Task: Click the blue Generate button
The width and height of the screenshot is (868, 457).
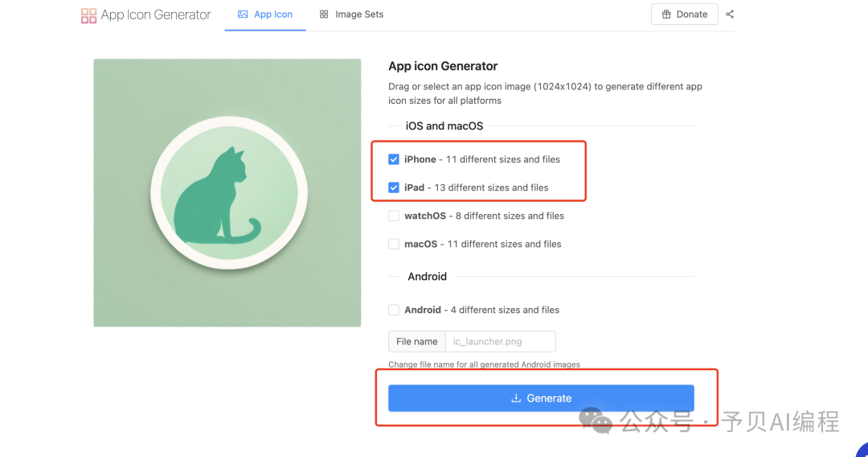Action: coord(541,398)
